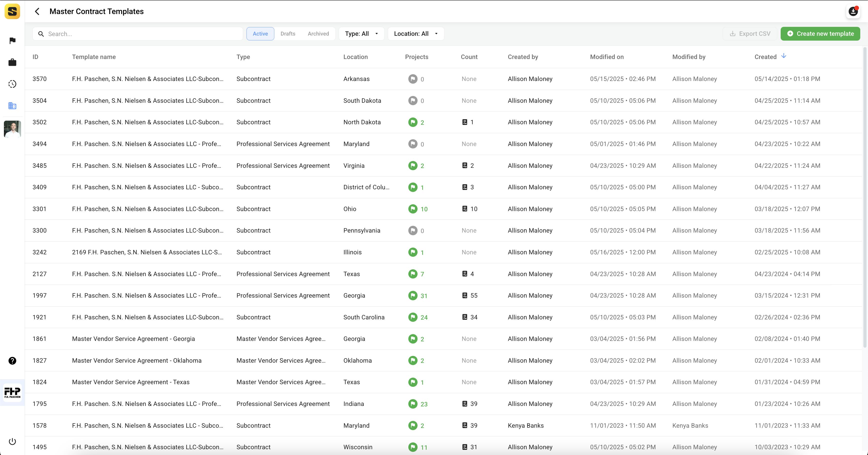This screenshot has height=455, width=868.
Task: Click Create new template button
Action: pos(820,34)
